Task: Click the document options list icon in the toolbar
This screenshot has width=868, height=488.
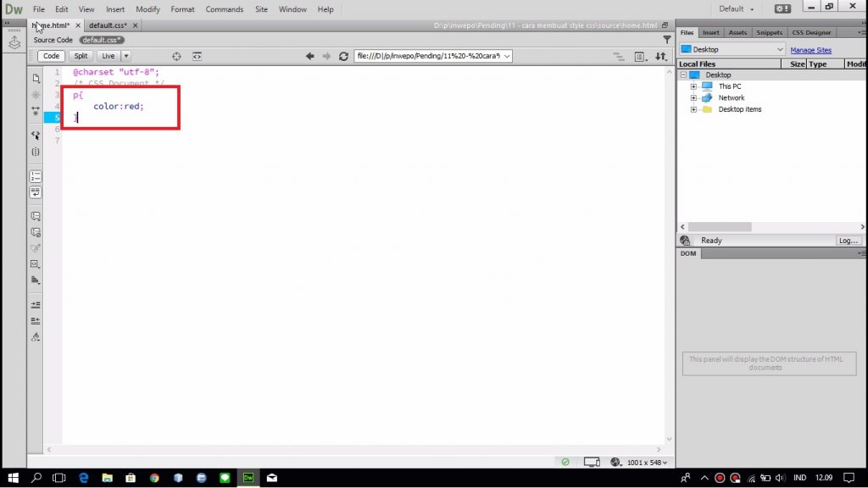Action: [639, 57]
